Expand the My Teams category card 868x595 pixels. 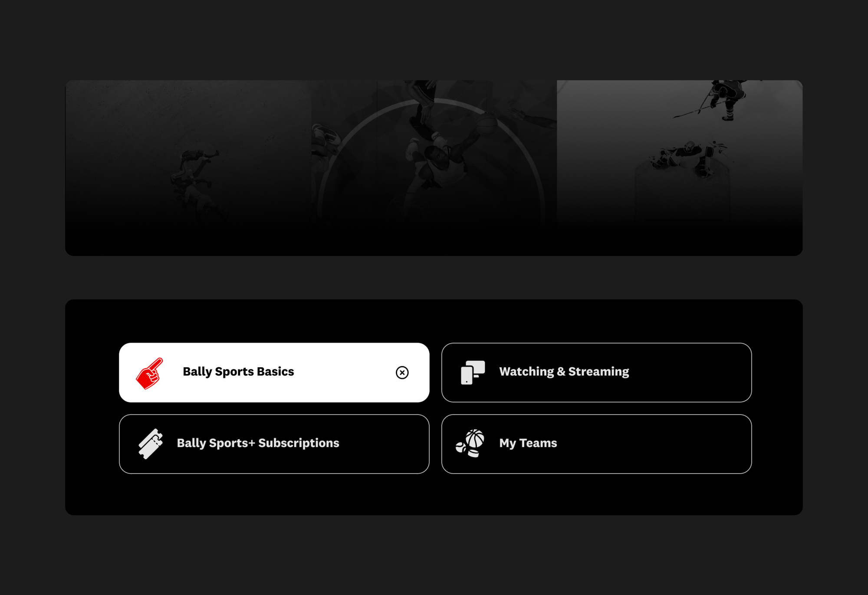point(596,444)
